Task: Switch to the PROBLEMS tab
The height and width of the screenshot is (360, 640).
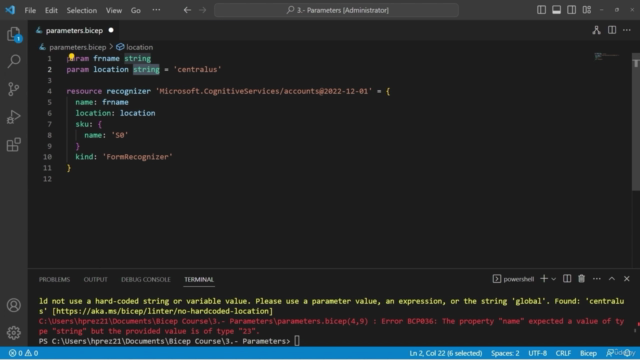Action: (54, 280)
